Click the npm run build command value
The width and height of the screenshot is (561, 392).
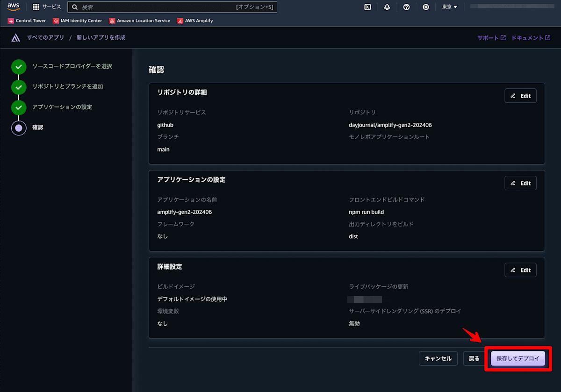367,212
